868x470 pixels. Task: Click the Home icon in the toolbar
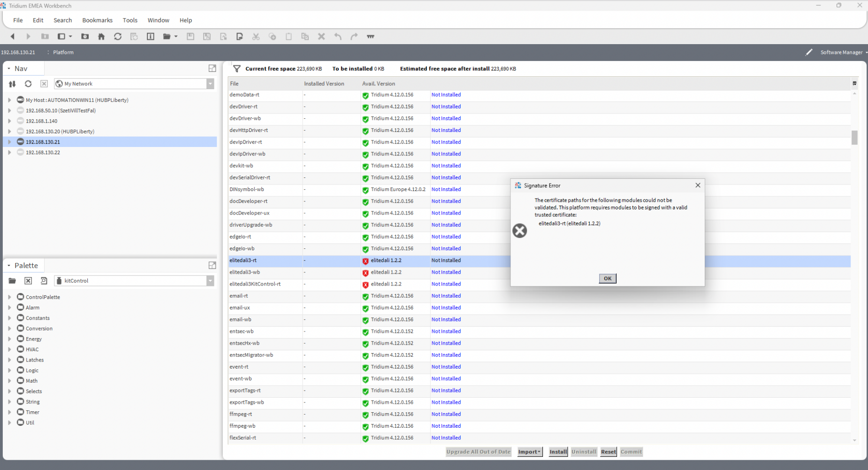(x=101, y=36)
